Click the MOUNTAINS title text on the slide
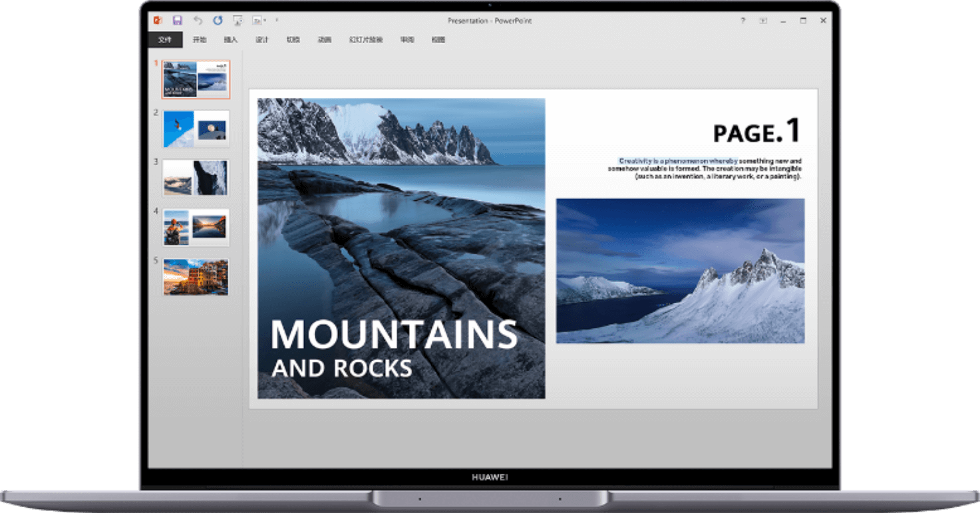Screen dimensions: 980x513 394,335
